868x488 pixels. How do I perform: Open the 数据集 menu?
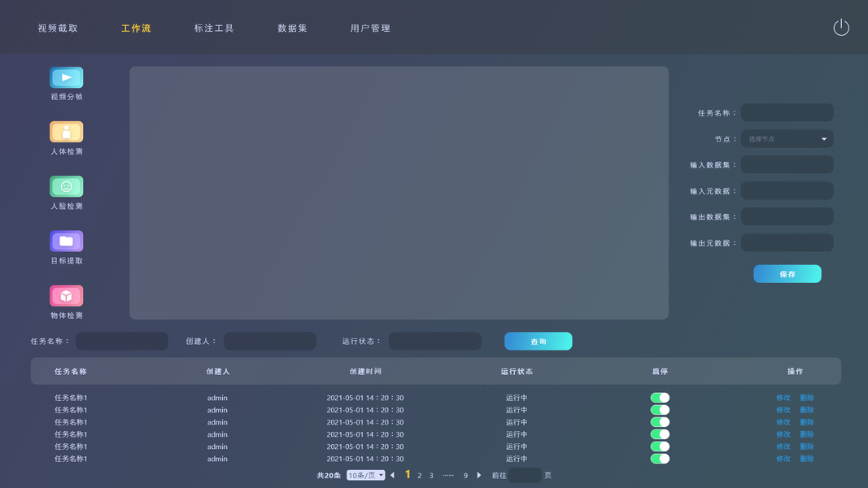(x=292, y=28)
